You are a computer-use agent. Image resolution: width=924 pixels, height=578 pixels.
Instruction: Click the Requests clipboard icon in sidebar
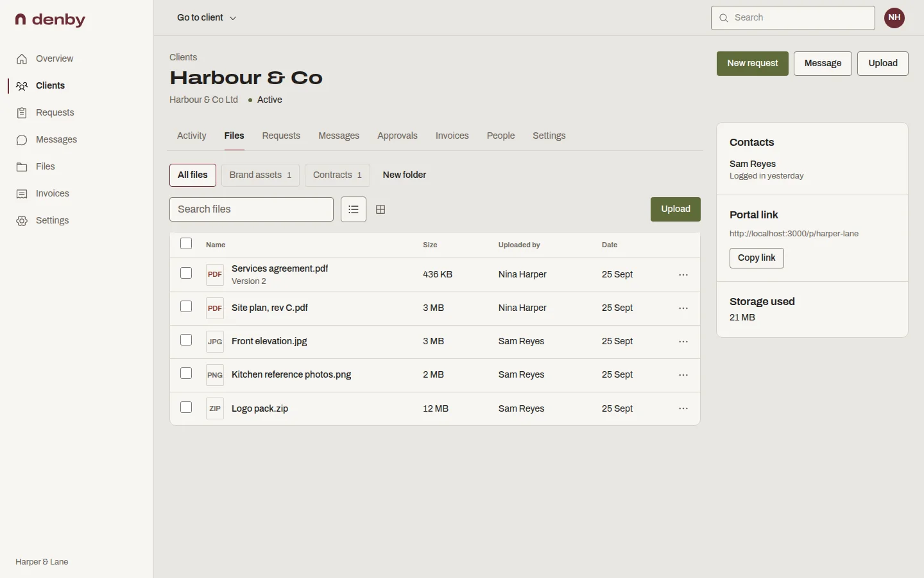(x=22, y=113)
